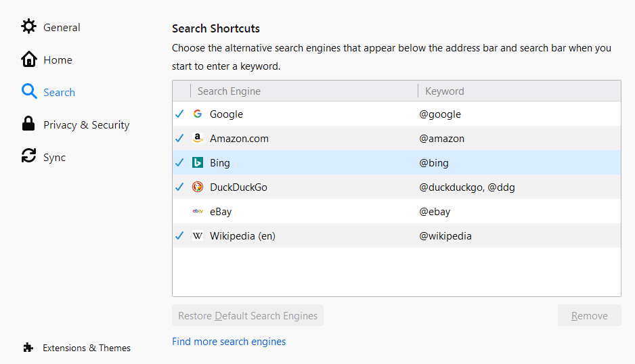This screenshot has width=635, height=364.
Task: Select the Wikipedia (en) engine name
Action: (242, 235)
